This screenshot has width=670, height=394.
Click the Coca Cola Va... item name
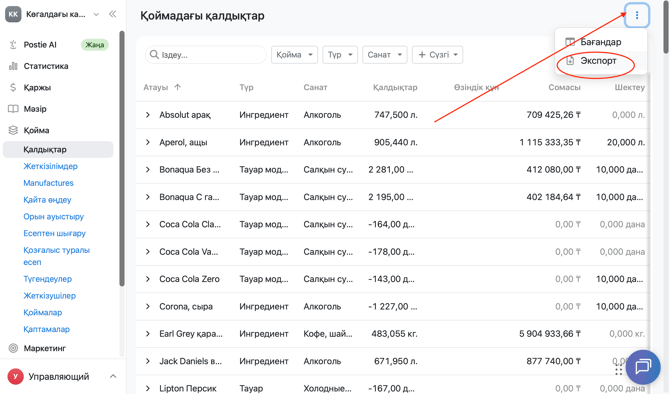click(188, 251)
